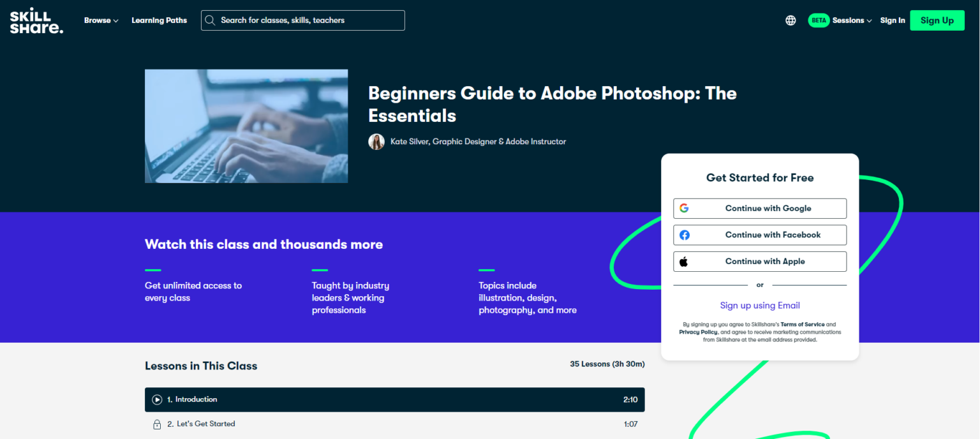Click Kate Silver's profile avatar

[x=376, y=141]
